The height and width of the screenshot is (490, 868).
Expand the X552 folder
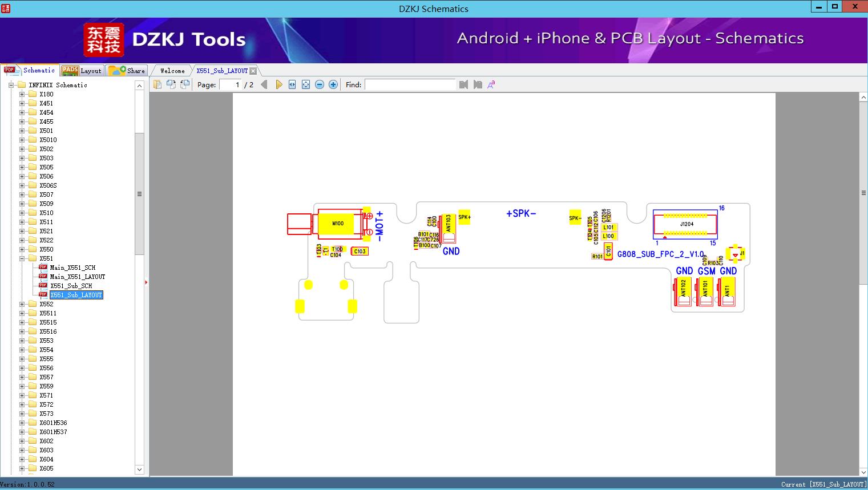coord(22,304)
